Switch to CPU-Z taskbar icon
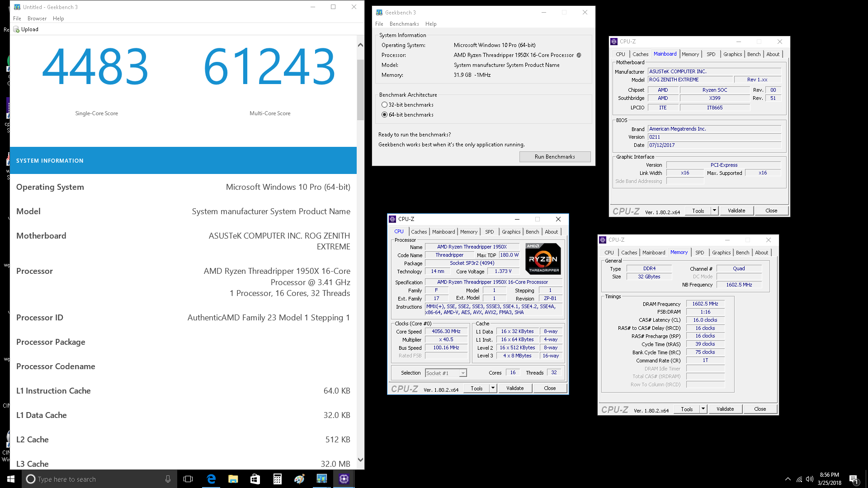 pyautogui.click(x=344, y=479)
